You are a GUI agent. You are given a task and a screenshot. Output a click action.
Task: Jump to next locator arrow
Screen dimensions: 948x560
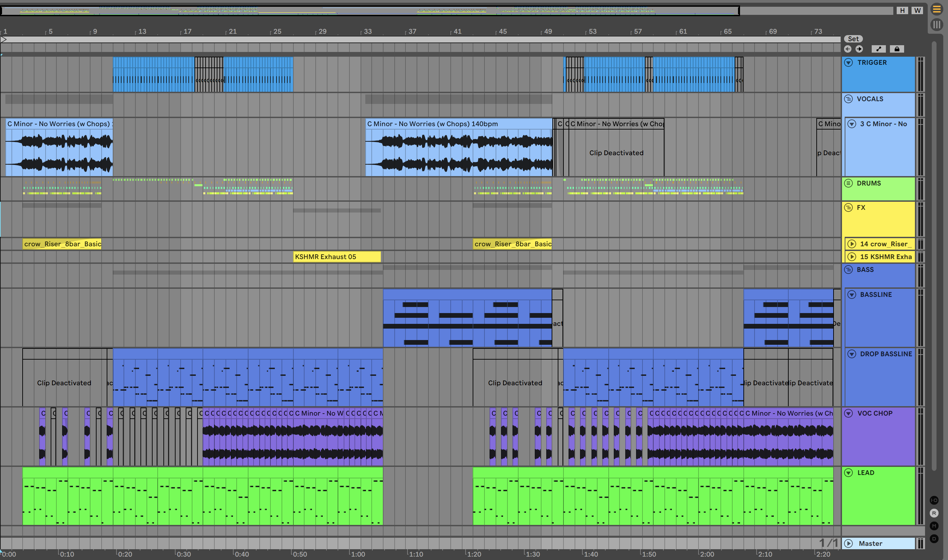click(x=859, y=49)
